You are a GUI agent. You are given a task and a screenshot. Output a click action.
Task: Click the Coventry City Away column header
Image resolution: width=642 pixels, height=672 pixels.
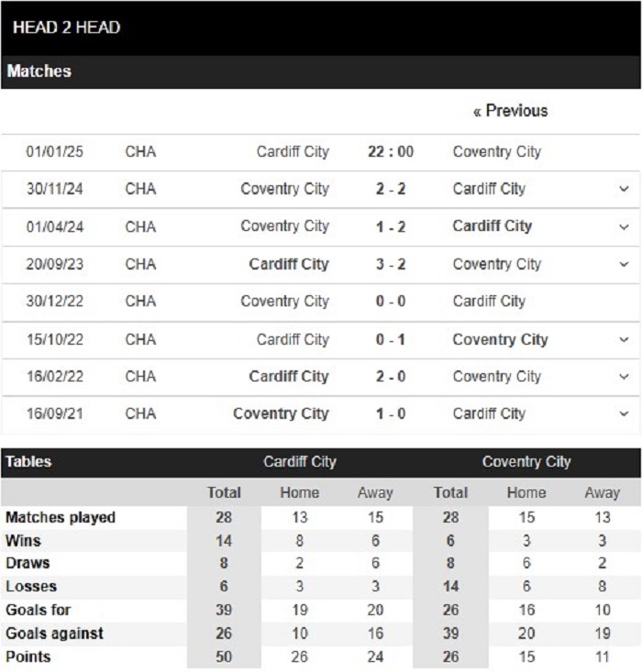(603, 492)
